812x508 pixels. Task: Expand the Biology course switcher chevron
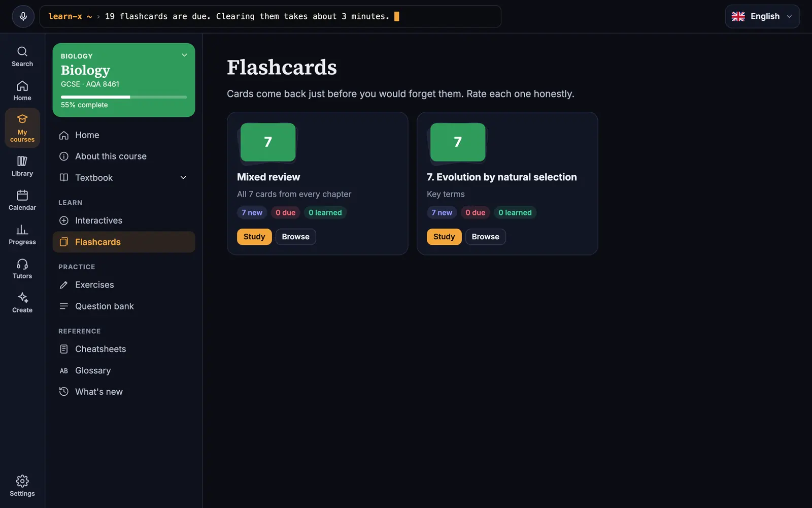184,55
